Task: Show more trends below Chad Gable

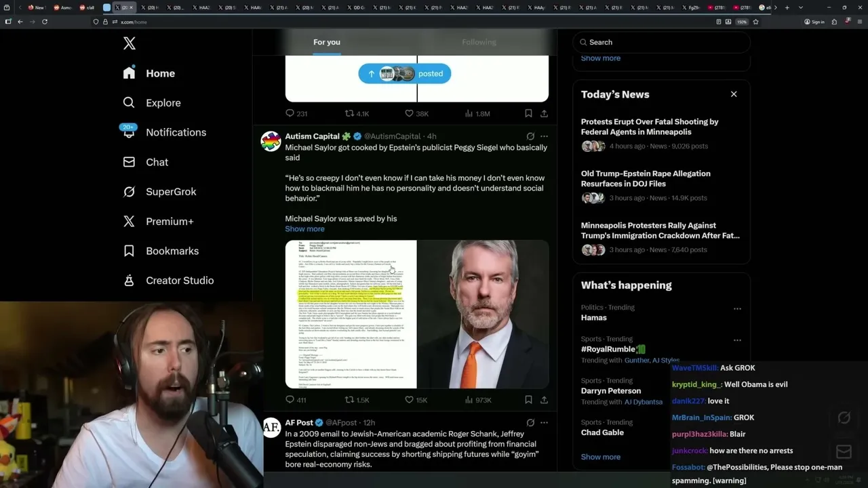Action: pos(601,457)
